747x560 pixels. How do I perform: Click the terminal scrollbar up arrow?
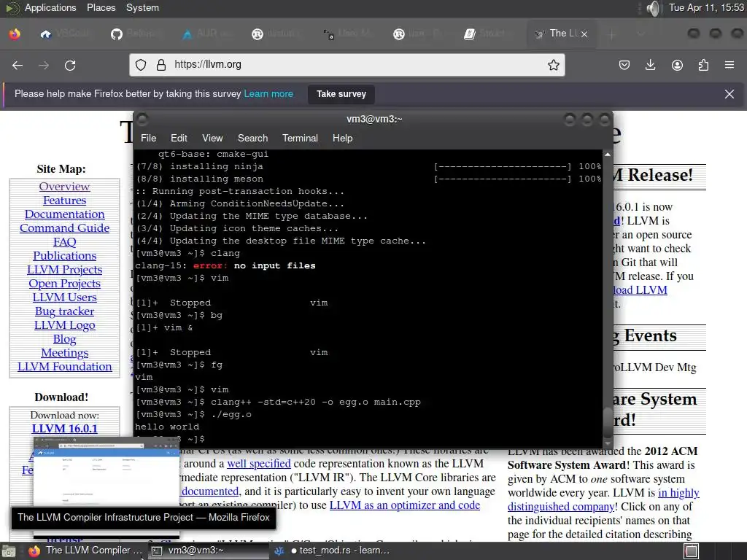click(x=608, y=155)
